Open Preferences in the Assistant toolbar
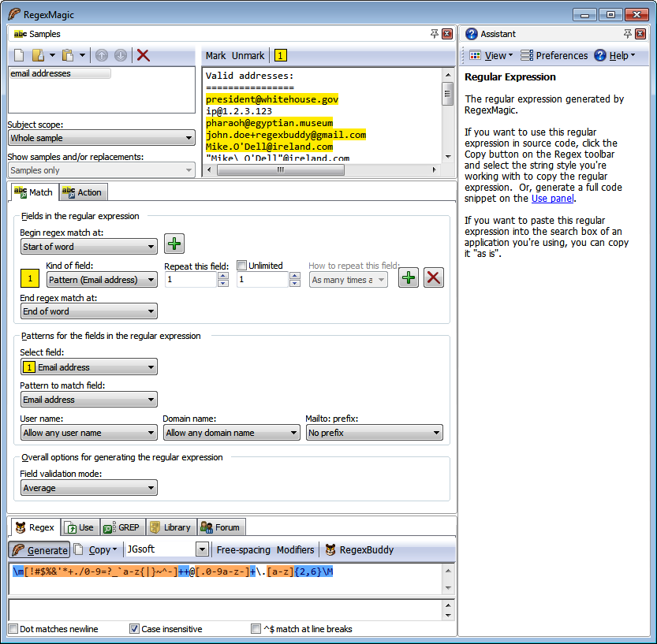 554,56
